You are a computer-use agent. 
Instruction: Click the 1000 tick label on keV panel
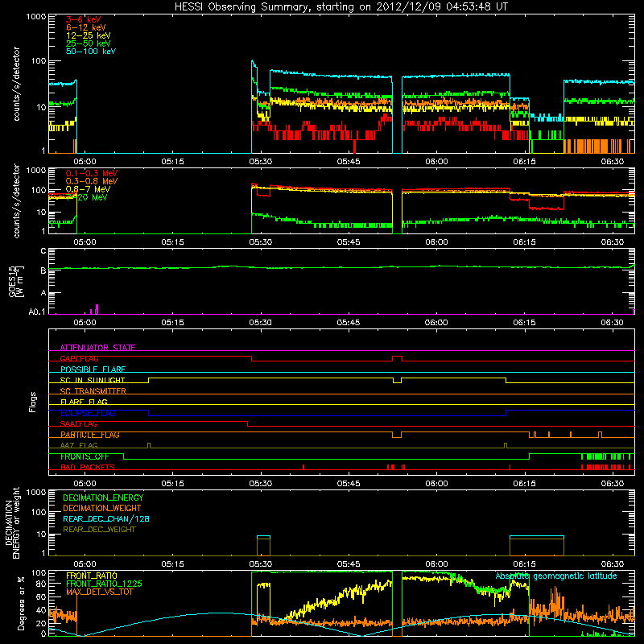tap(36, 16)
